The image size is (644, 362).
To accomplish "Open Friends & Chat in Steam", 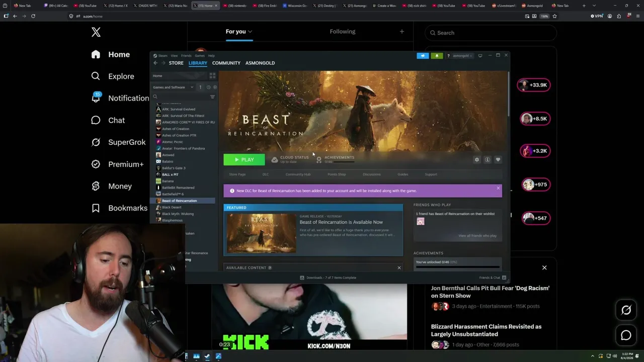I will [493, 278].
